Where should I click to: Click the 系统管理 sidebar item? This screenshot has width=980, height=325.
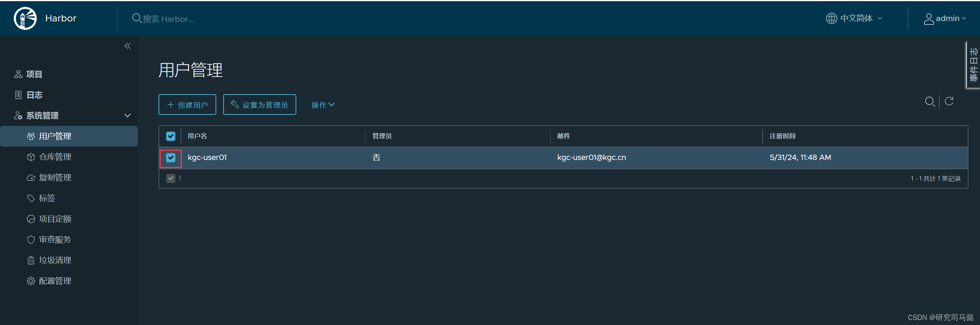[42, 116]
